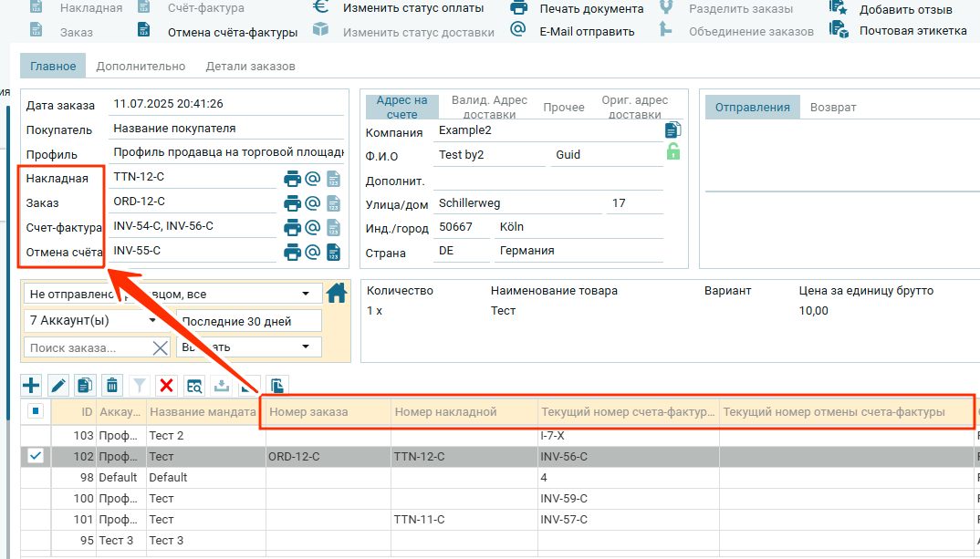
Task: Email the Заказ document ORD-12-C
Action: coord(313,203)
